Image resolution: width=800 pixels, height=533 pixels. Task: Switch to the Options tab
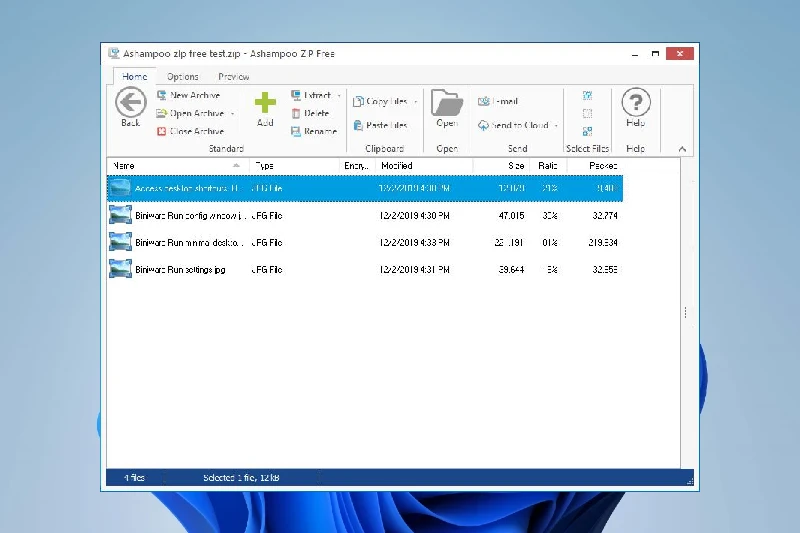point(183,77)
